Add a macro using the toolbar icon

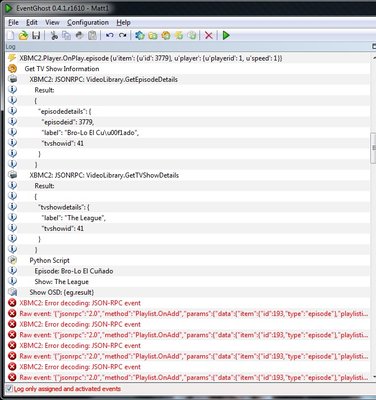pos(166,35)
